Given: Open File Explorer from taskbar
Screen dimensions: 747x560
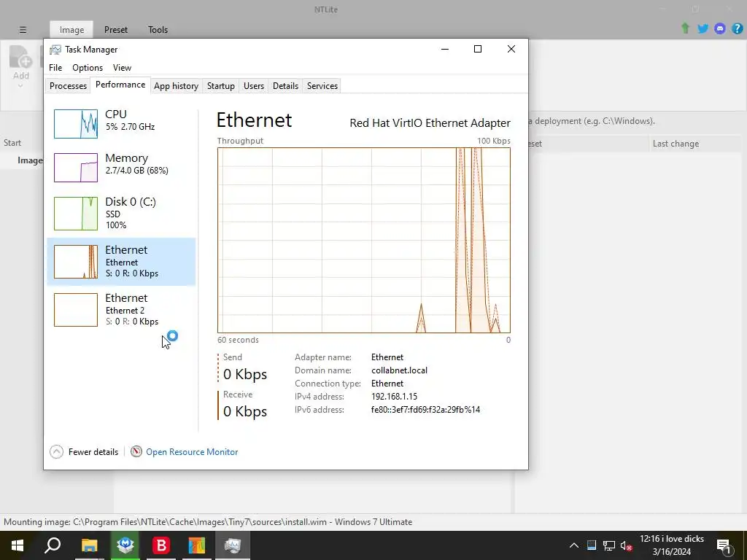Looking at the screenshot, I should pyautogui.click(x=89, y=545).
